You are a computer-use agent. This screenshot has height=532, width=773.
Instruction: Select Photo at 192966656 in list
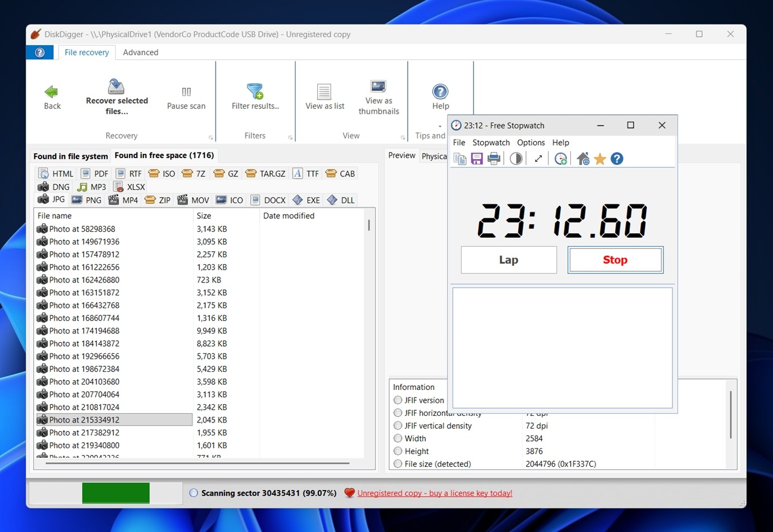pyautogui.click(x=84, y=356)
